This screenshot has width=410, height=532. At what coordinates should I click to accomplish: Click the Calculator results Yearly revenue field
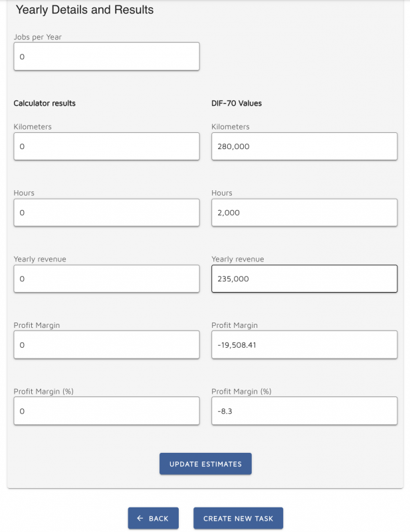106,279
